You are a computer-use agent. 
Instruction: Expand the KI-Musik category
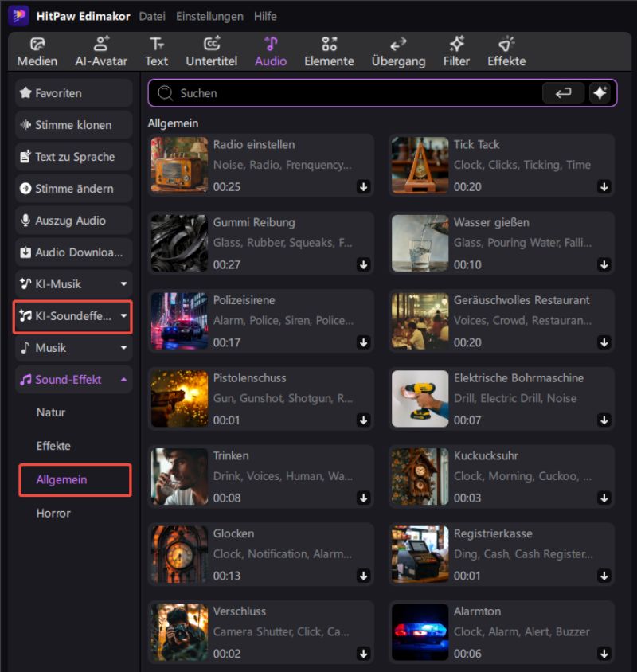click(72, 283)
